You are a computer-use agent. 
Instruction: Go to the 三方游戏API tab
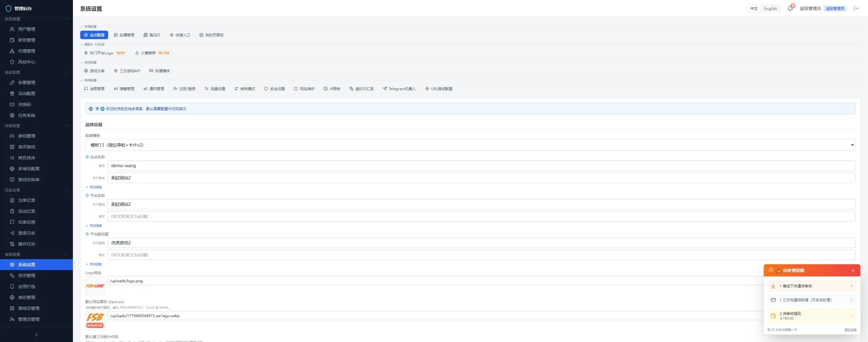click(127, 71)
